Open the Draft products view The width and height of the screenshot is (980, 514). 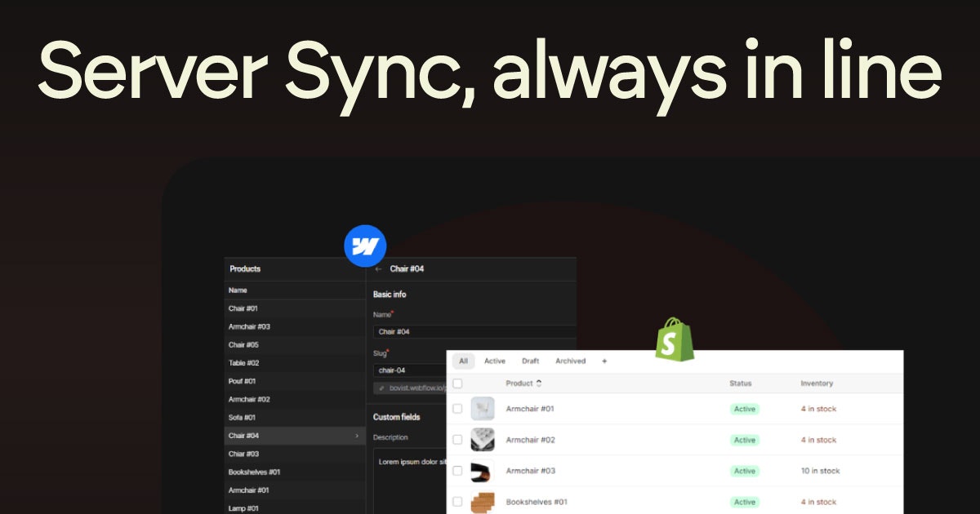[530, 361]
